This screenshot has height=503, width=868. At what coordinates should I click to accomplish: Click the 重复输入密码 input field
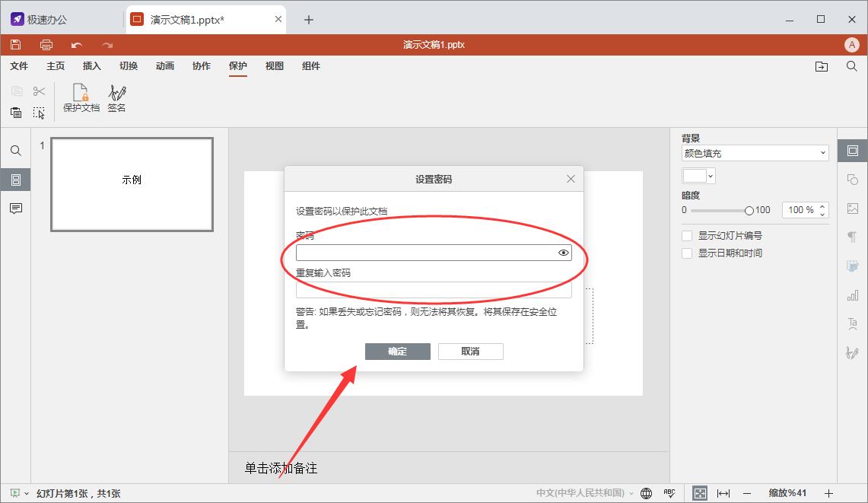tap(434, 290)
